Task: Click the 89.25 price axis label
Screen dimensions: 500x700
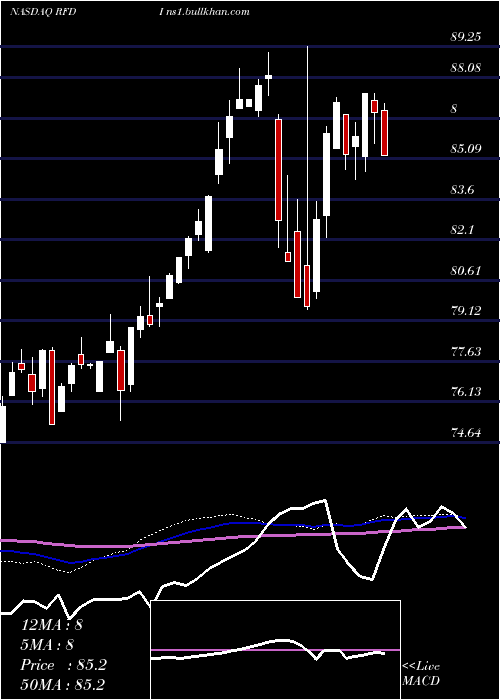Action: coord(466,37)
